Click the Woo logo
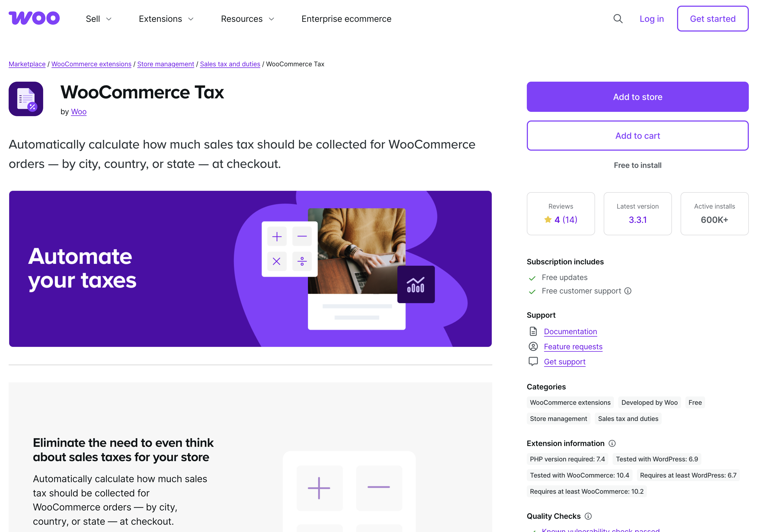Viewport: 765px width, 532px height. coord(34,18)
